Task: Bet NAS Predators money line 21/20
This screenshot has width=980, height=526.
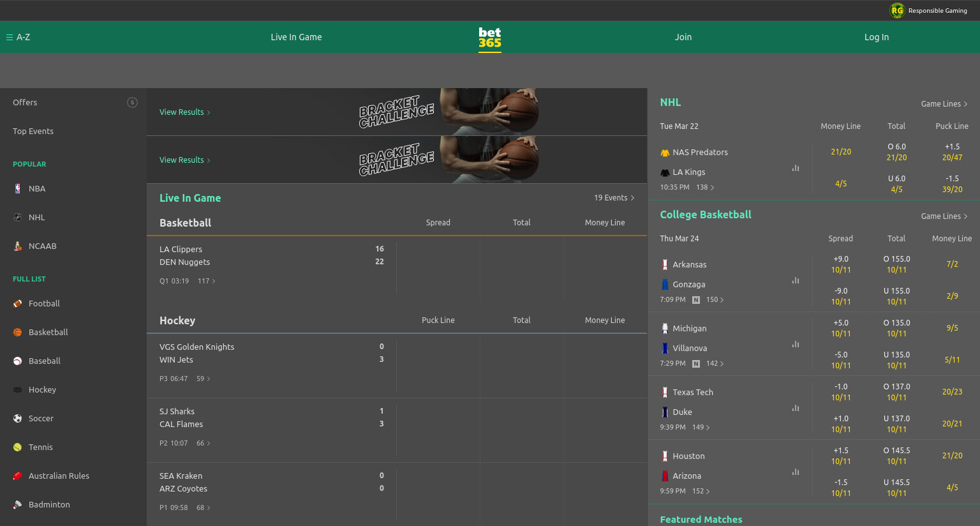Action: pyautogui.click(x=841, y=152)
